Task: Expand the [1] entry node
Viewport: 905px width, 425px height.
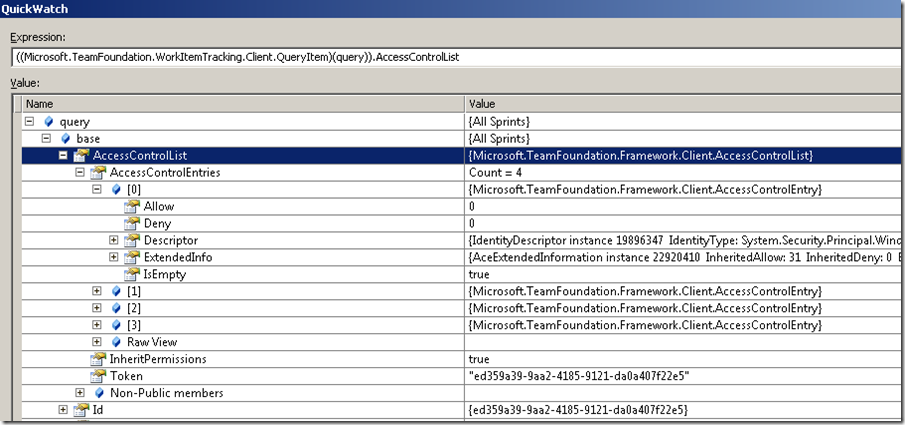Action: [x=97, y=291]
